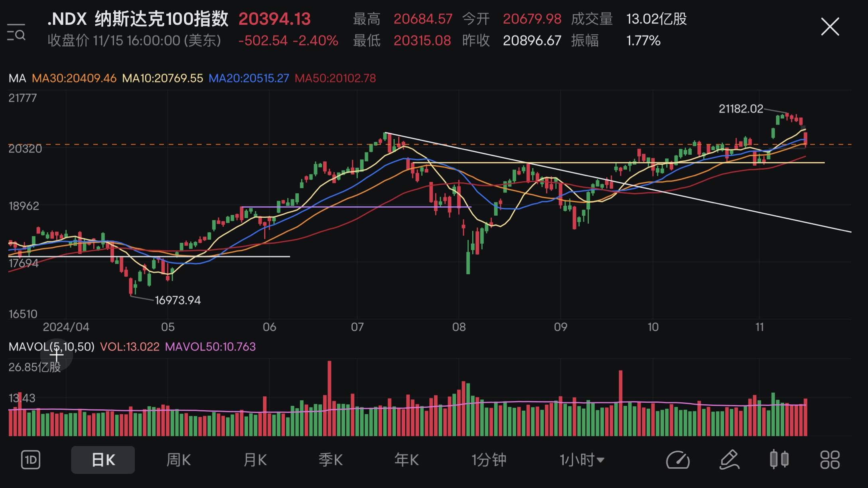868x488 pixels.
Task: Select the 1D intraday chart icon
Action: [31, 460]
